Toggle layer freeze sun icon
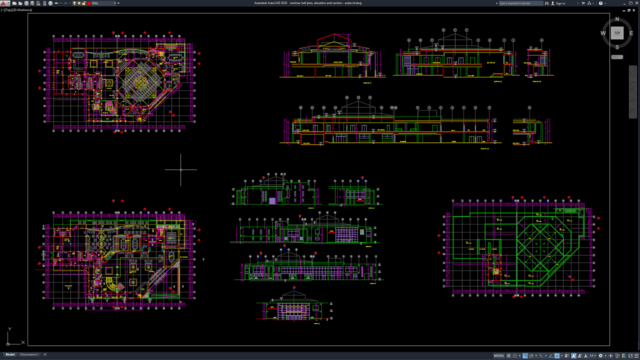 79,3
